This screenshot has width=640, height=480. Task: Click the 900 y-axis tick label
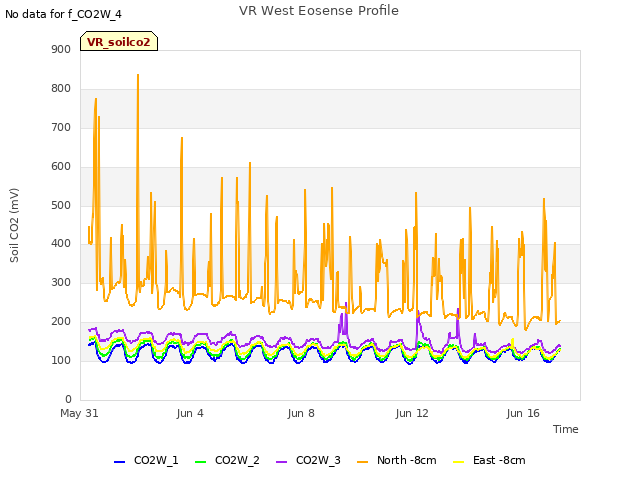[x=61, y=49]
